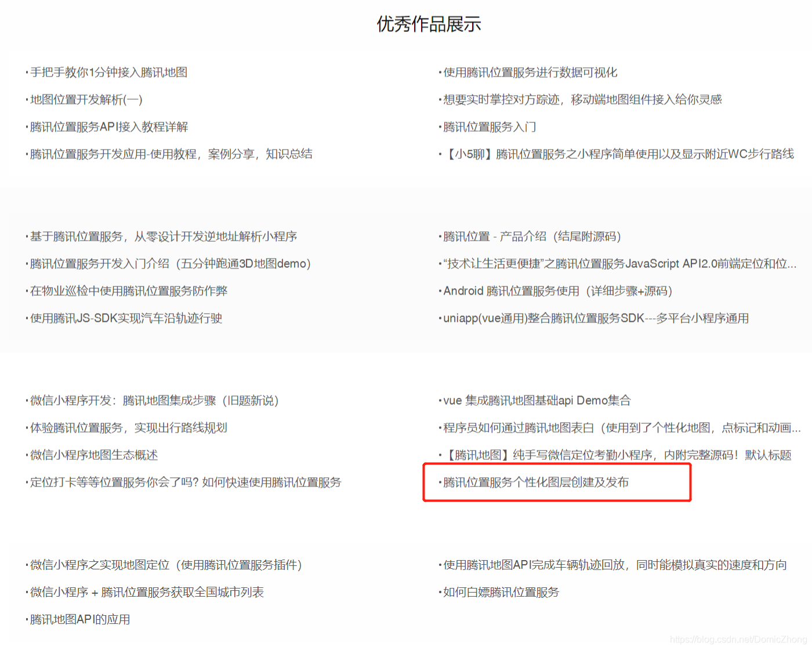Open 纯手写微信定位考勤小程序 article
Viewport: 812px width, 650px height.
(618, 455)
